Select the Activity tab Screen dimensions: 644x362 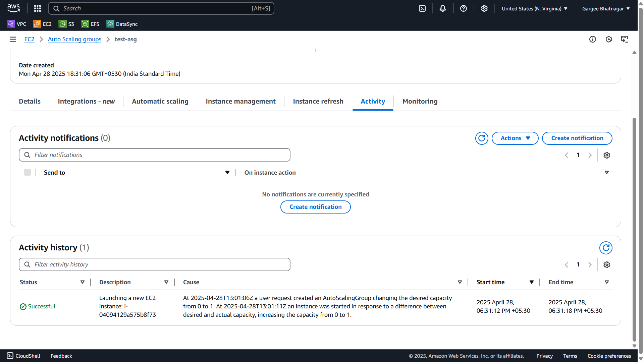tap(373, 101)
